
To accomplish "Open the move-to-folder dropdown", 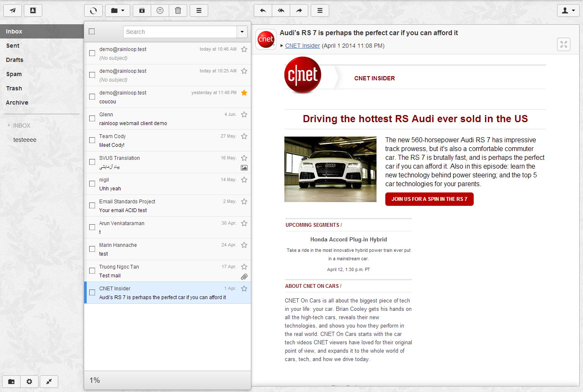I will pos(118,10).
